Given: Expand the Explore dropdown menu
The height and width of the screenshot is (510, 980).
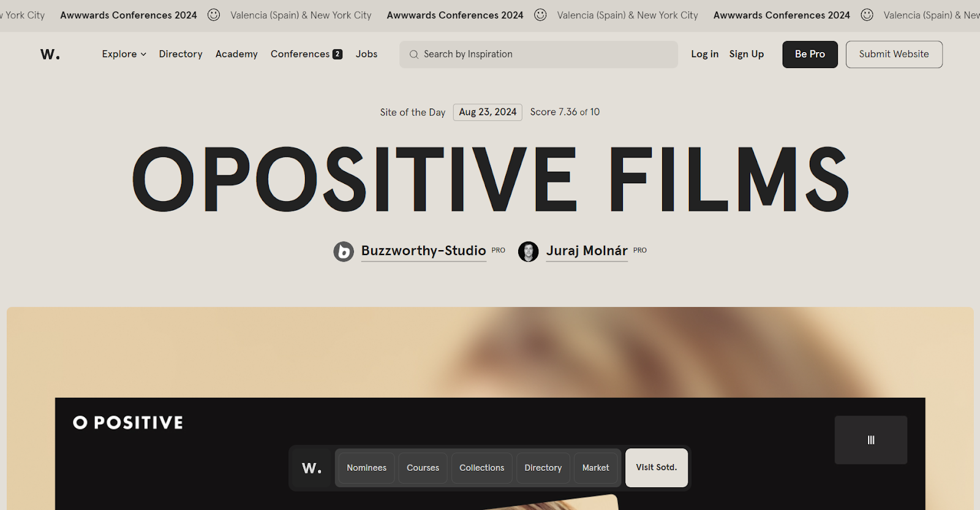Looking at the screenshot, I should [x=124, y=54].
